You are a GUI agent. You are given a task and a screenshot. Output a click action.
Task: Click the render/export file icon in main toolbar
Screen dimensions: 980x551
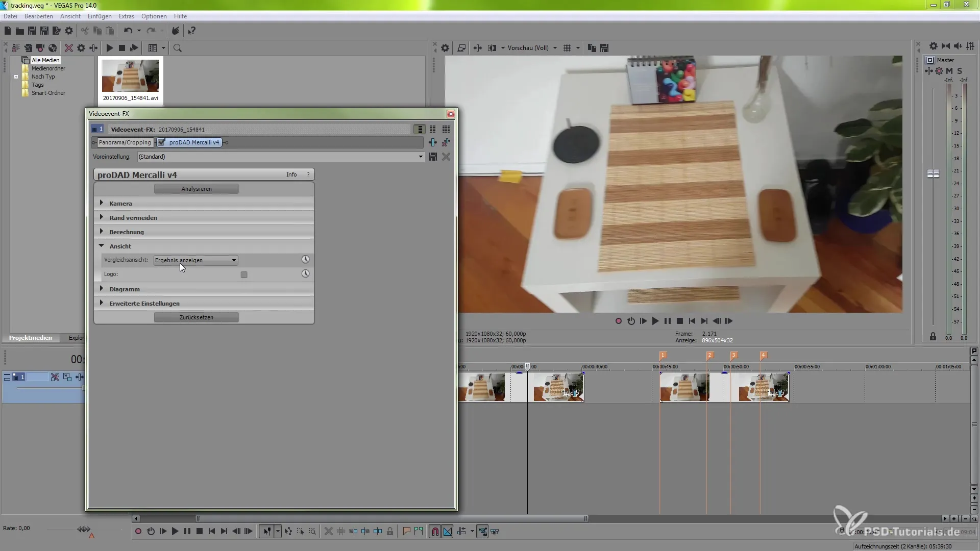(57, 31)
